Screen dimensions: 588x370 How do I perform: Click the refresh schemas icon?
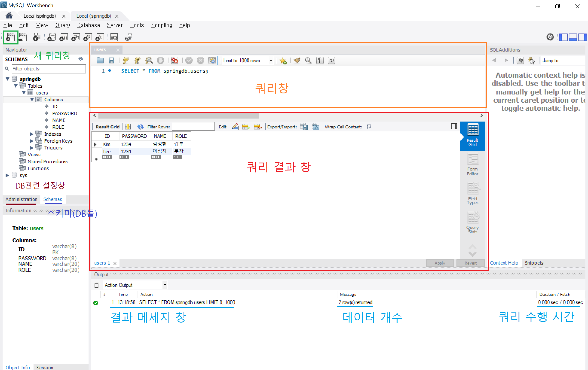[x=81, y=59]
